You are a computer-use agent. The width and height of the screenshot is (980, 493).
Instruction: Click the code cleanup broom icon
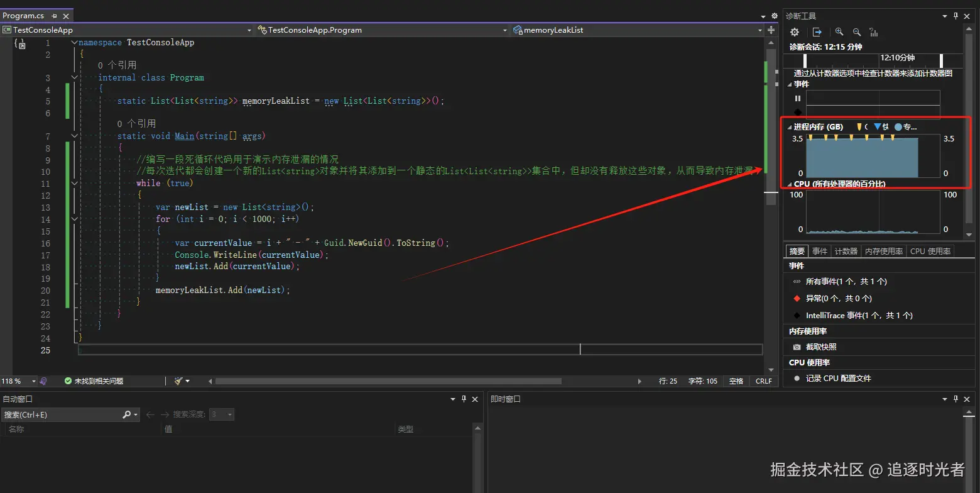pos(178,381)
